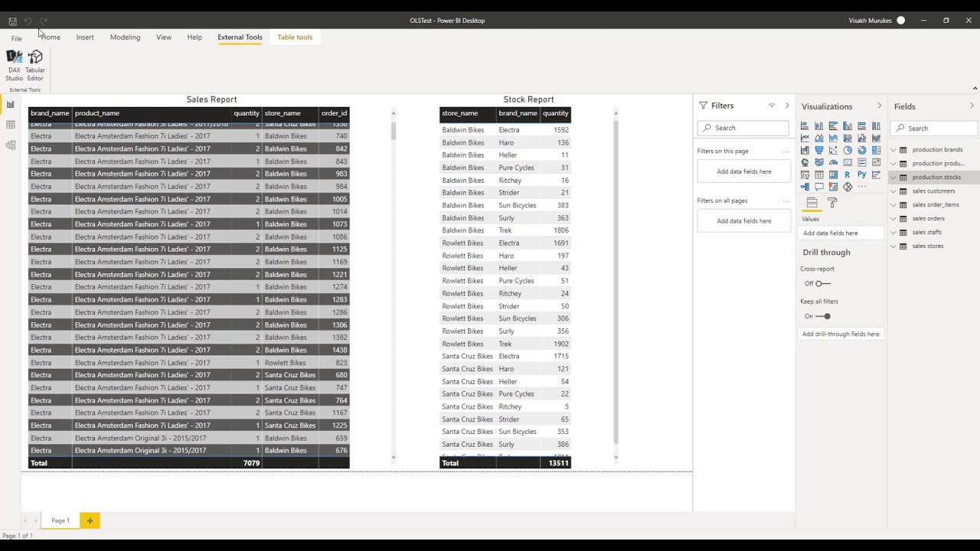This screenshot has width=980, height=551.
Task: Open the Fields well tab in Visualizations
Action: (x=812, y=203)
